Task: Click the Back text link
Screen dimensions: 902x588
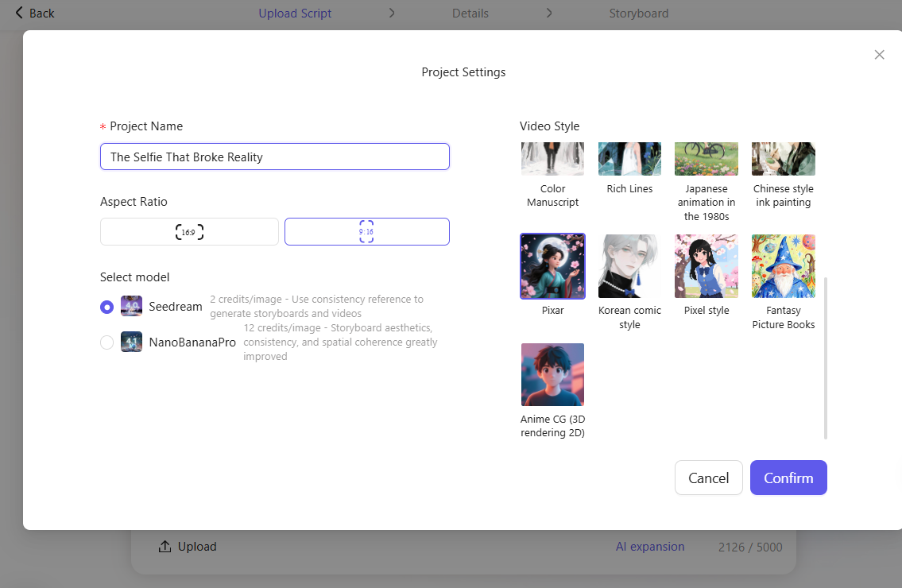Action: (x=42, y=14)
